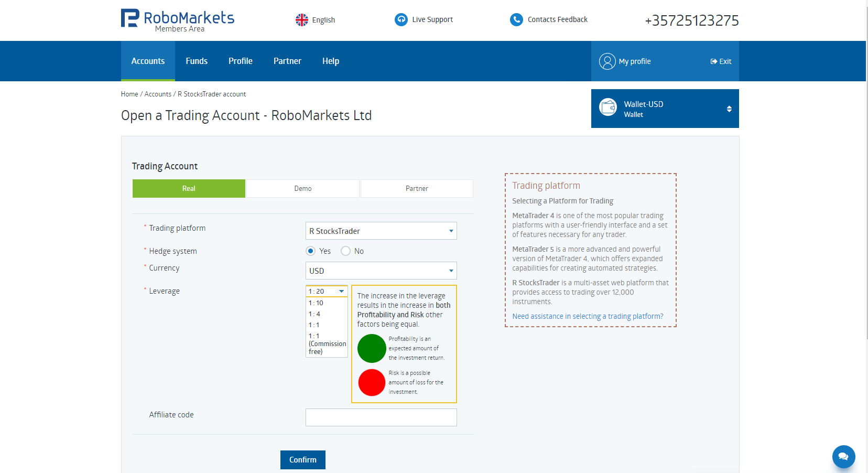Select No for Hedge system
Screen dimensions: 868x473
pos(345,251)
